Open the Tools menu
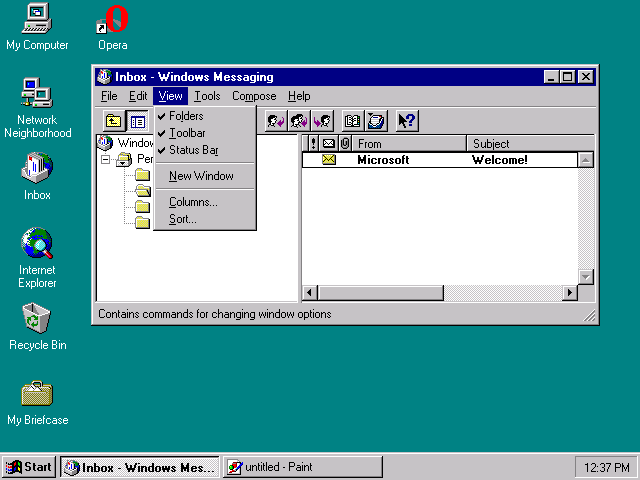This screenshot has height=480, width=640. (x=207, y=96)
